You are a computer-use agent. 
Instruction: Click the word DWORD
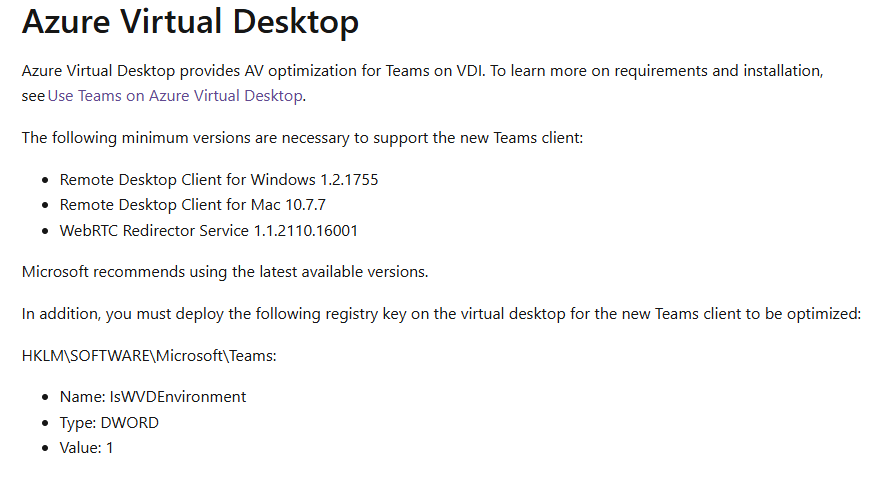click(x=129, y=422)
